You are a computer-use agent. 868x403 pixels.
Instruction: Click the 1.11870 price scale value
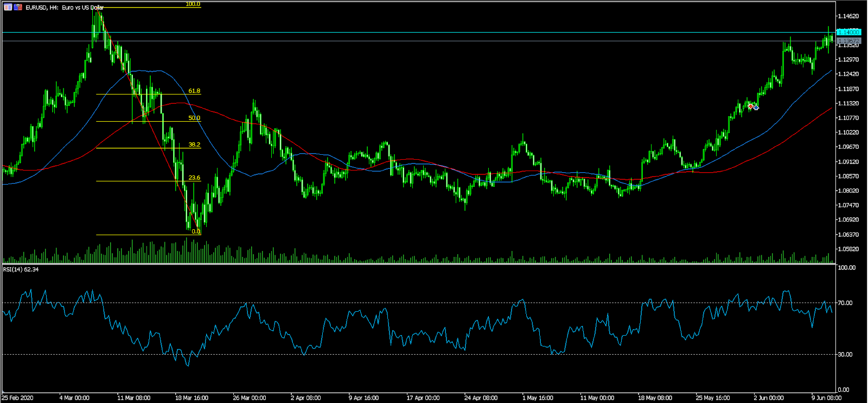point(848,89)
